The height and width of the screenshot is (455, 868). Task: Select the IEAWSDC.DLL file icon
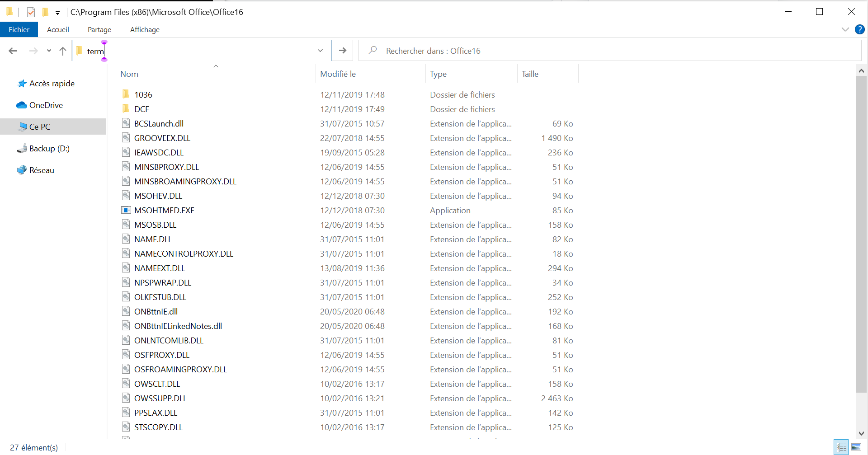[126, 152]
